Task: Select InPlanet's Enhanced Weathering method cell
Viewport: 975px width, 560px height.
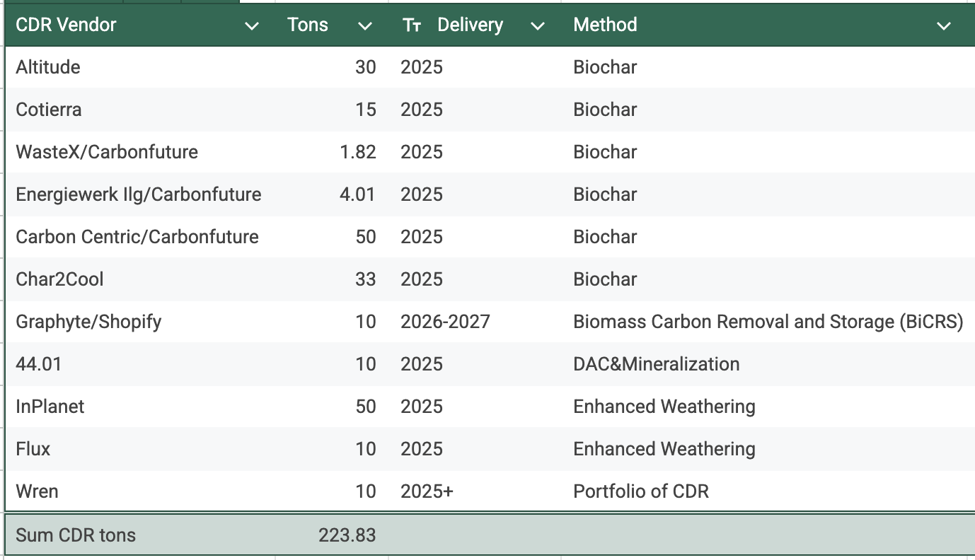Action: click(x=768, y=407)
